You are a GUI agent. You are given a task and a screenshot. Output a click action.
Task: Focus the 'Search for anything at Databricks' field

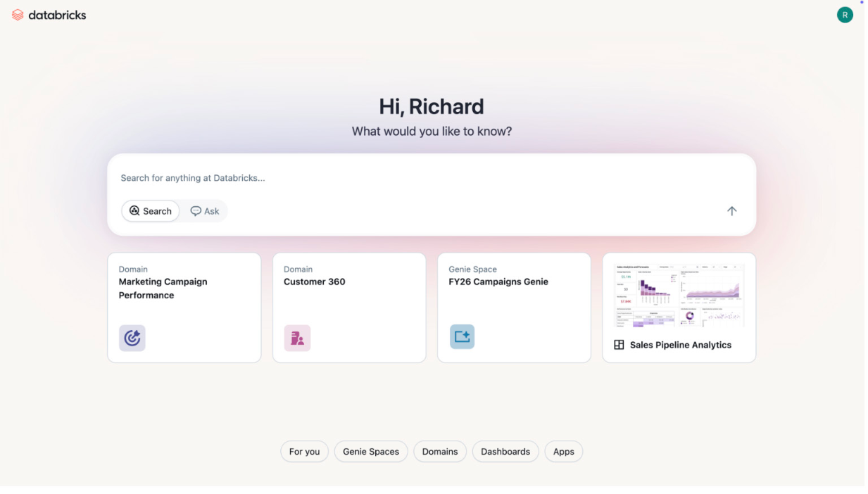[431, 178]
